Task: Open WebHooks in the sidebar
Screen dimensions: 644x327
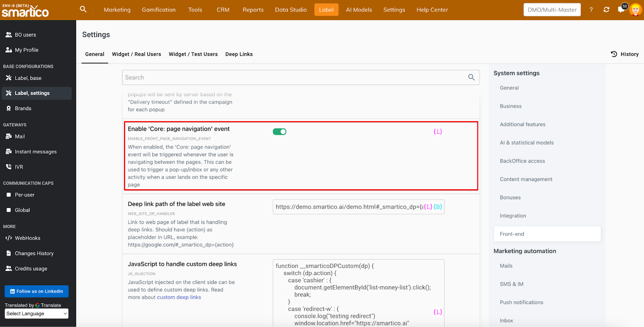Action: (27, 238)
